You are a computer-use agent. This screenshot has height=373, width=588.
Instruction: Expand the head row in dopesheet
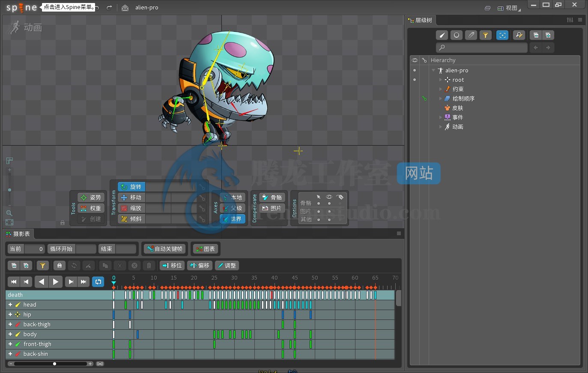click(10, 304)
